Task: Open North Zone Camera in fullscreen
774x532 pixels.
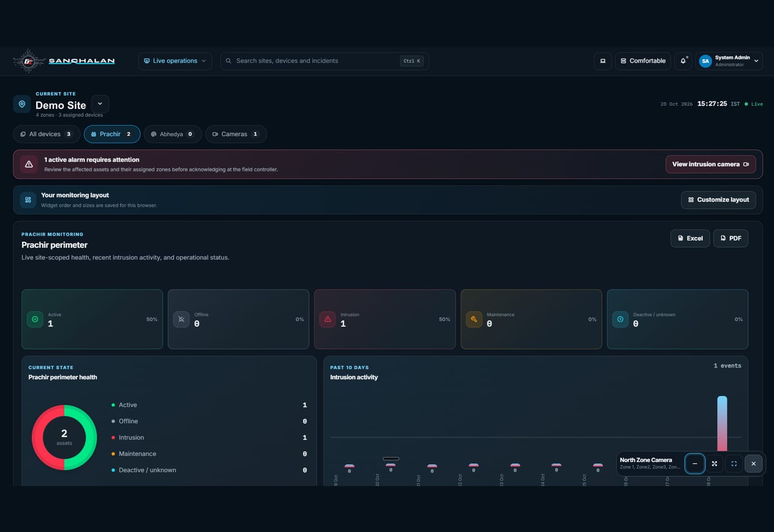Action: coord(734,464)
